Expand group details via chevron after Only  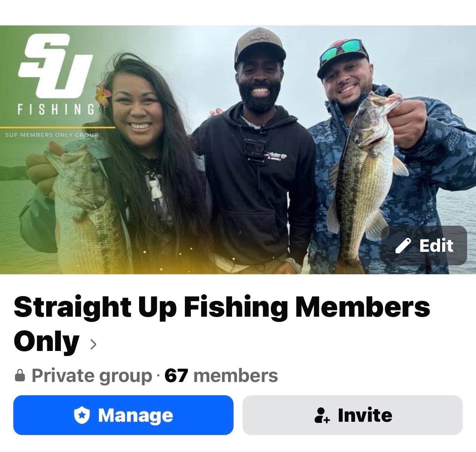[93, 344]
